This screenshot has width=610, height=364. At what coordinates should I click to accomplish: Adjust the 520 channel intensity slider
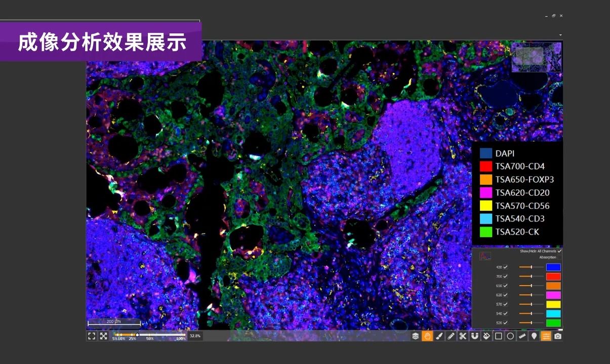(x=531, y=323)
